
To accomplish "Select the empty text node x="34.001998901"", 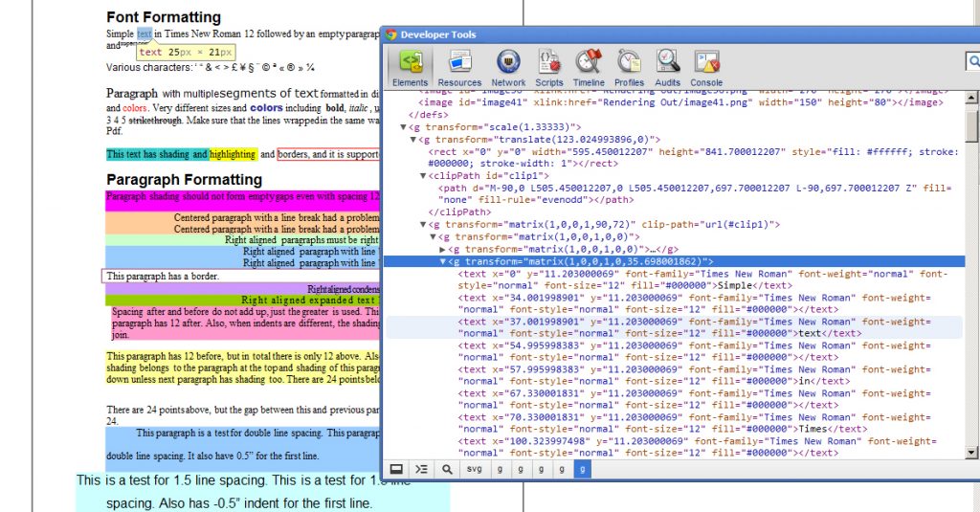I will click(695, 303).
